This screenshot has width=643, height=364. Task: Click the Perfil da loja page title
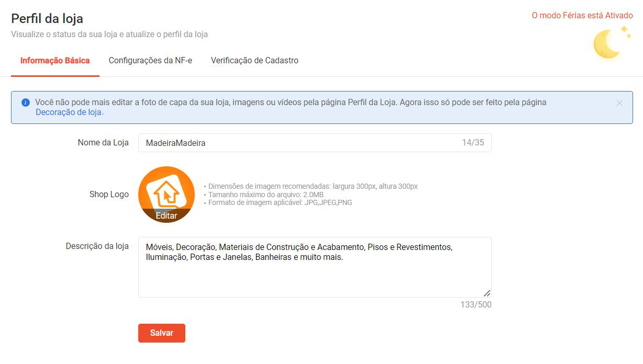[x=47, y=19]
